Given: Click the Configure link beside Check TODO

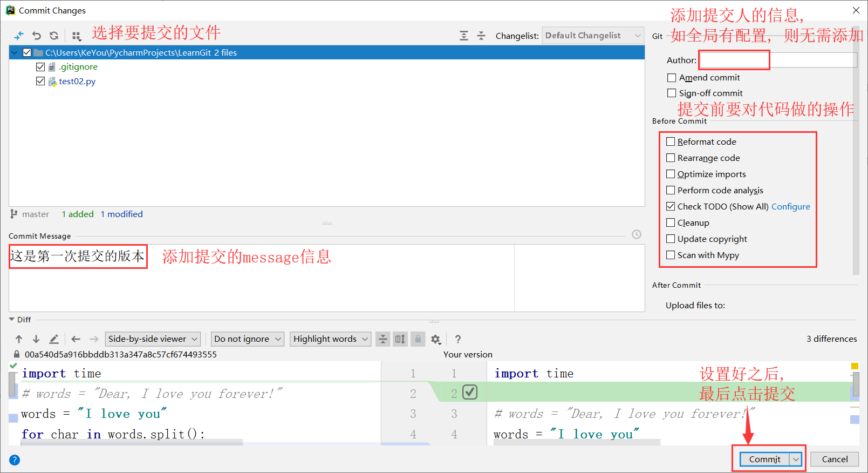Looking at the screenshot, I should (x=790, y=206).
